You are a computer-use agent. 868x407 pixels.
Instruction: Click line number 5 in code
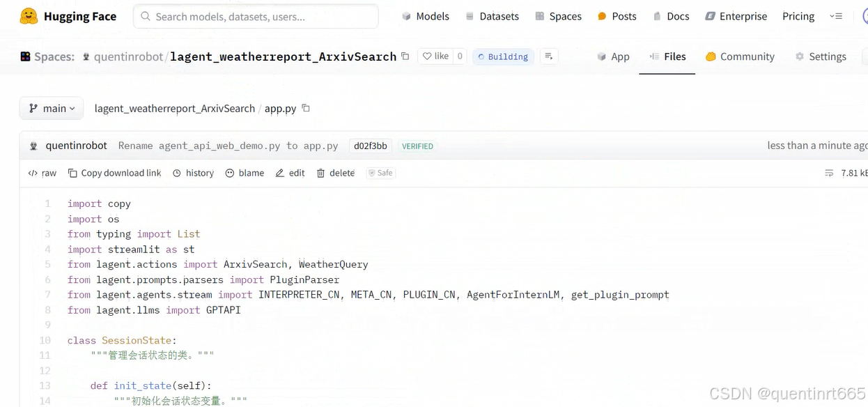point(47,264)
